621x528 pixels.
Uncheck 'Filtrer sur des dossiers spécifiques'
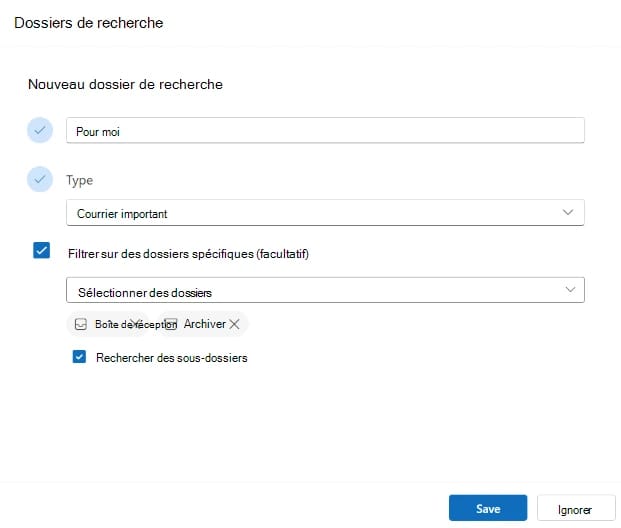42,250
